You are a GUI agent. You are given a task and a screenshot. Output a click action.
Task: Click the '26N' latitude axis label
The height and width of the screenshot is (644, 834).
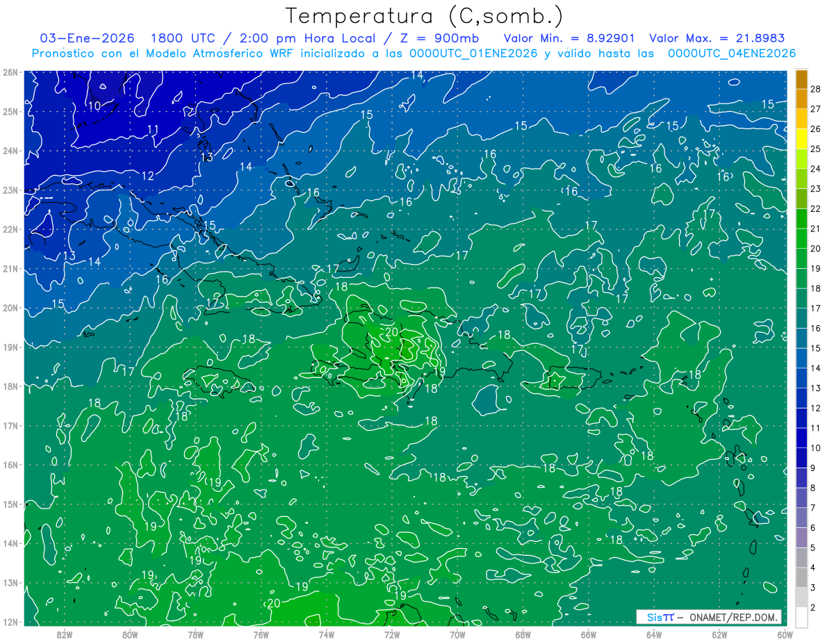point(10,72)
